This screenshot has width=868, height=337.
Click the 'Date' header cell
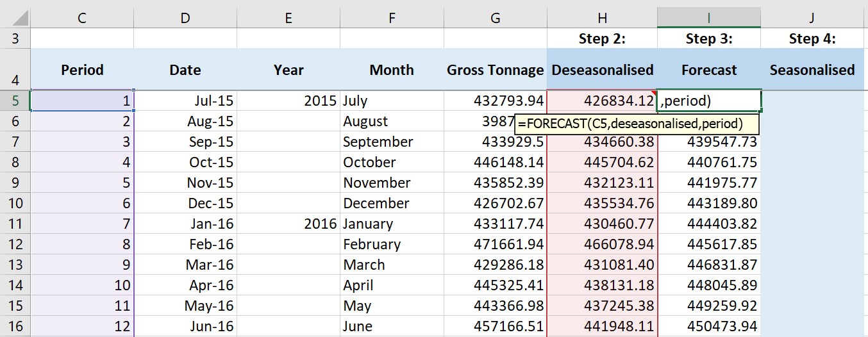[x=185, y=69]
